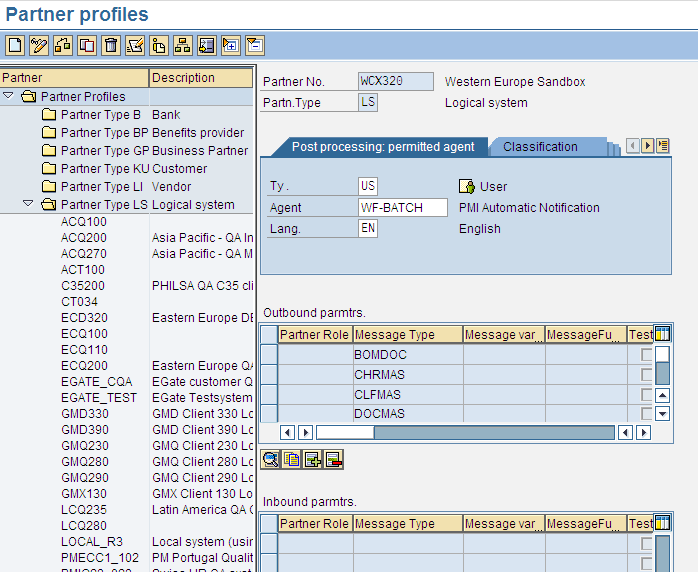
Task: Select all outbound rows via corner button
Action: tap(269, 335)
